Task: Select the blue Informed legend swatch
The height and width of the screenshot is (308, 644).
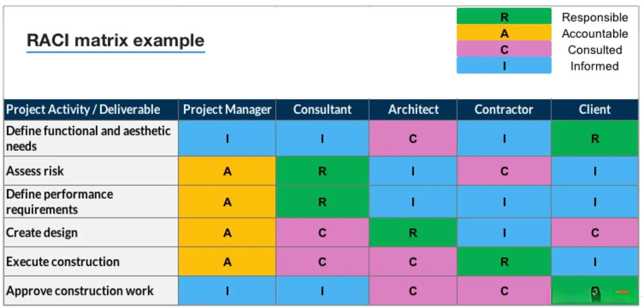Action: [x=504, y=65]
